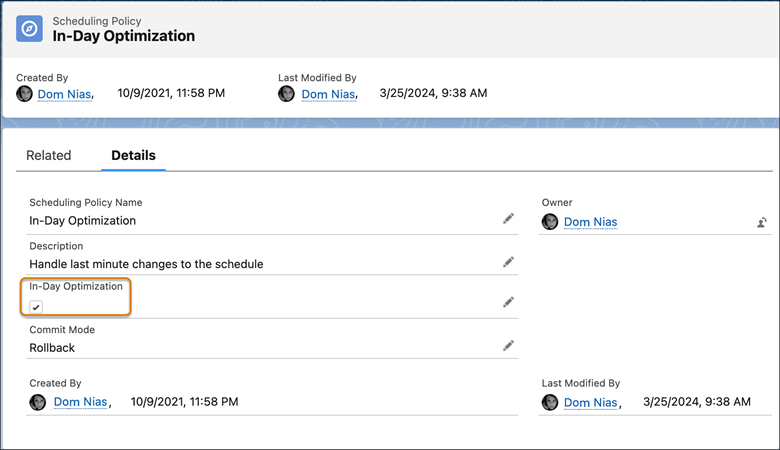Click the Created By avatar in the header
Viewport: 780px width, 450px height.
pyautogui.click(x=25, y=94)
